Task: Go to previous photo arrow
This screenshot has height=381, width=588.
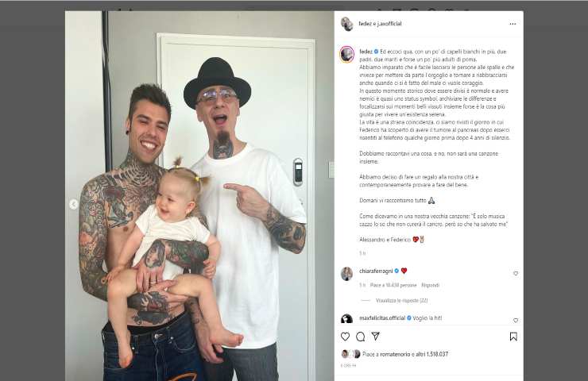Action: (x=73, y=204)
